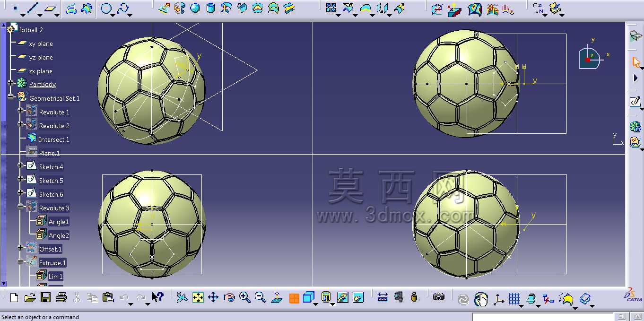Activate the Offset surface tool
The height and width of the screenshot is (321, 644).
coord(226,8)
